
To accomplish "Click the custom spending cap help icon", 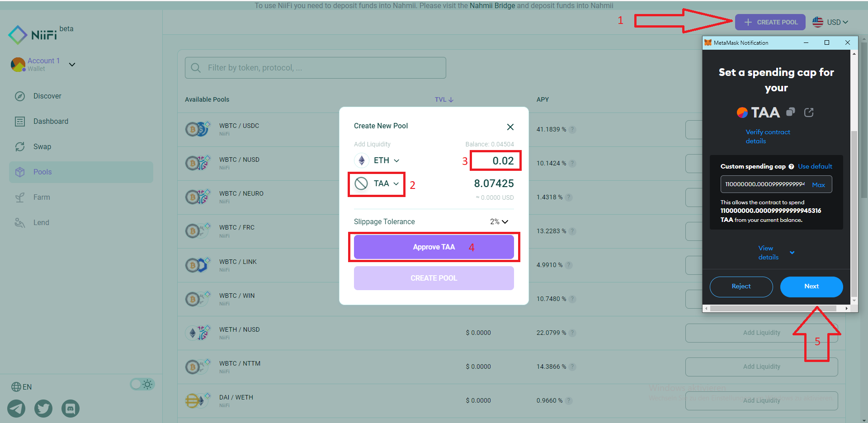I will (791, 166).
